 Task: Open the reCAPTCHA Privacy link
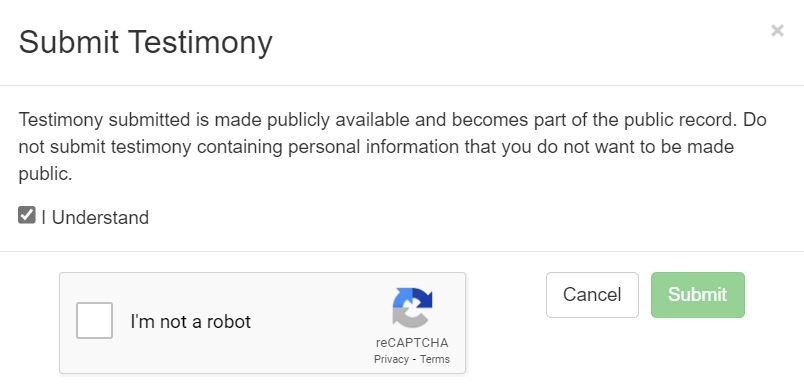pos(391,359)
